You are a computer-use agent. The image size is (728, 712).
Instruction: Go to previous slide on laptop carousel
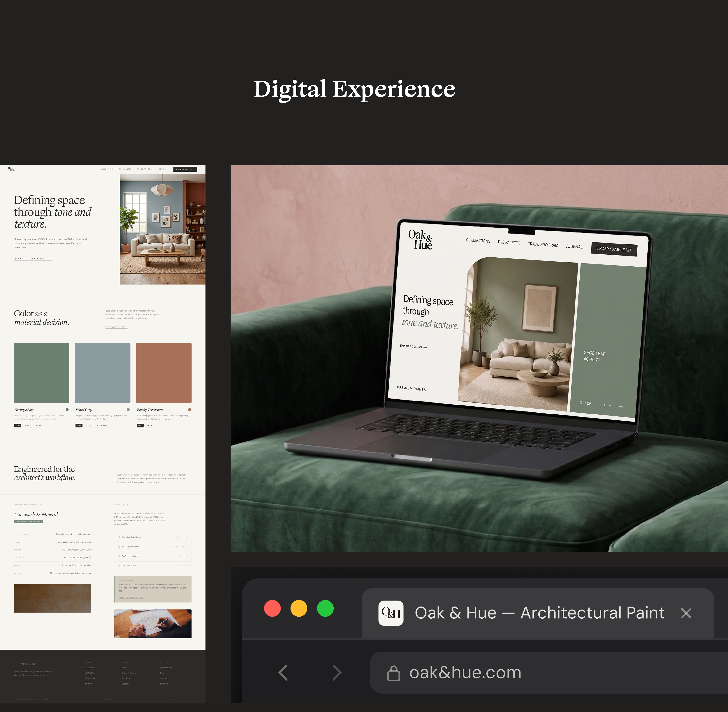(x=607, y=405)
